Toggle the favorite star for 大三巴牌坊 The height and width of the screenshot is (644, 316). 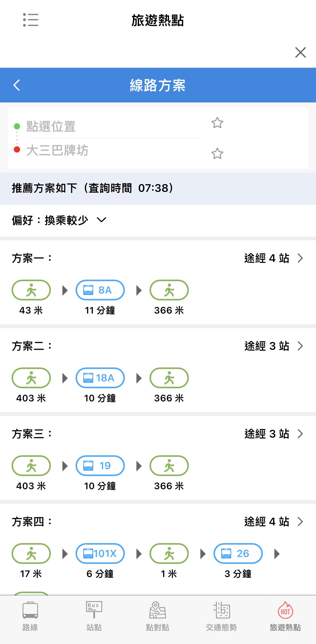217,154
